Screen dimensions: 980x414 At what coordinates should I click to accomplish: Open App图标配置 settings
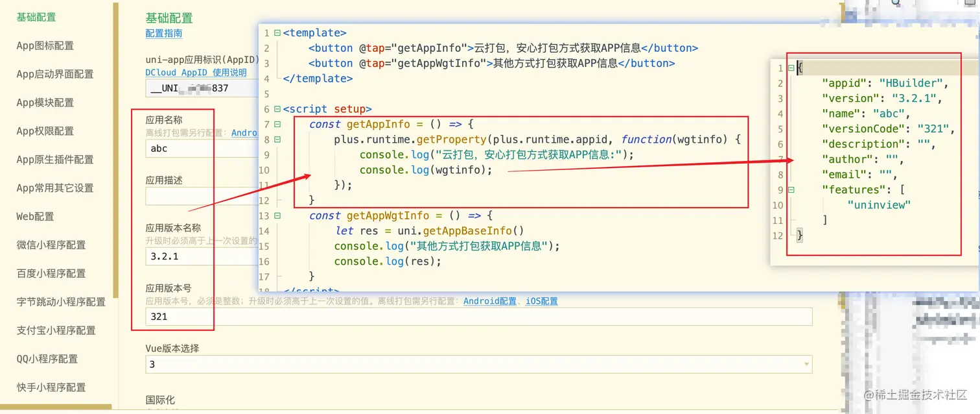45,45
